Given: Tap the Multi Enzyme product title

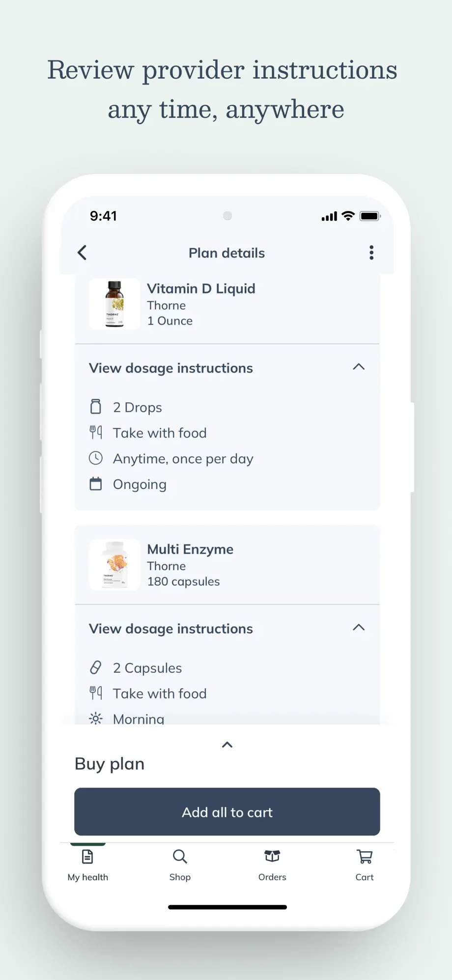Looking at the screenshot, I should tap(190, 549).
